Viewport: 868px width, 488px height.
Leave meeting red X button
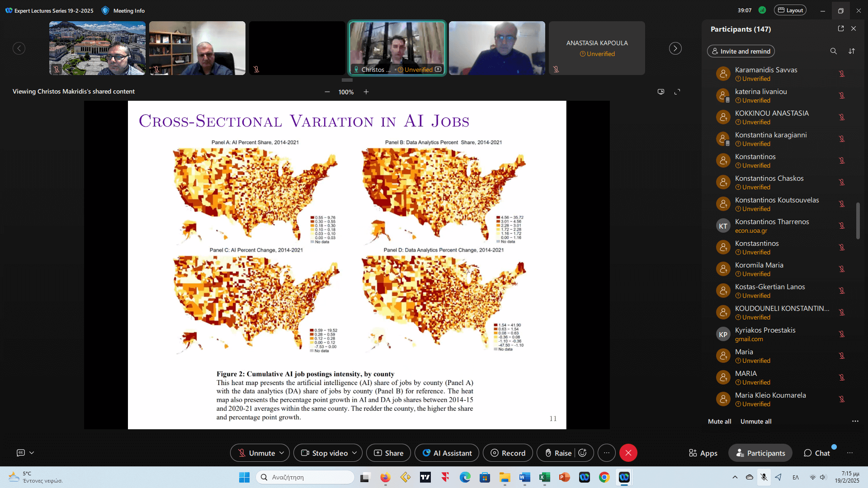click(x=628, y=453)
